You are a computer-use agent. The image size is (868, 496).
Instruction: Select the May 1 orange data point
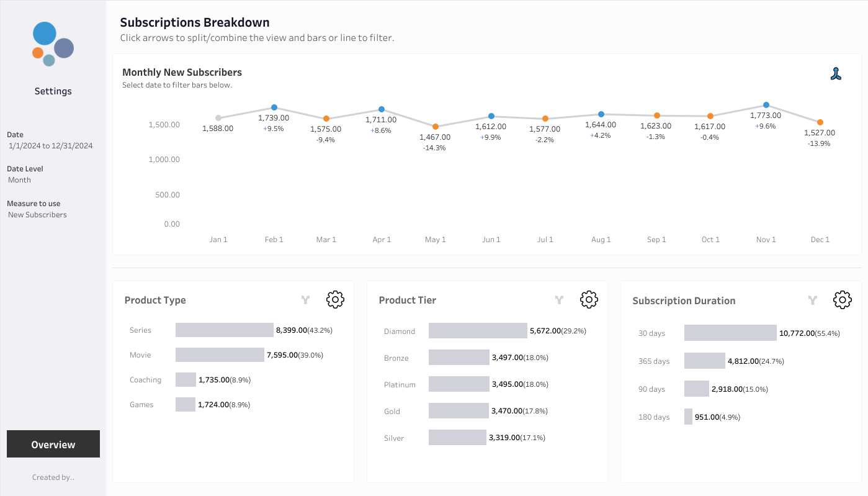click(436, 127)
